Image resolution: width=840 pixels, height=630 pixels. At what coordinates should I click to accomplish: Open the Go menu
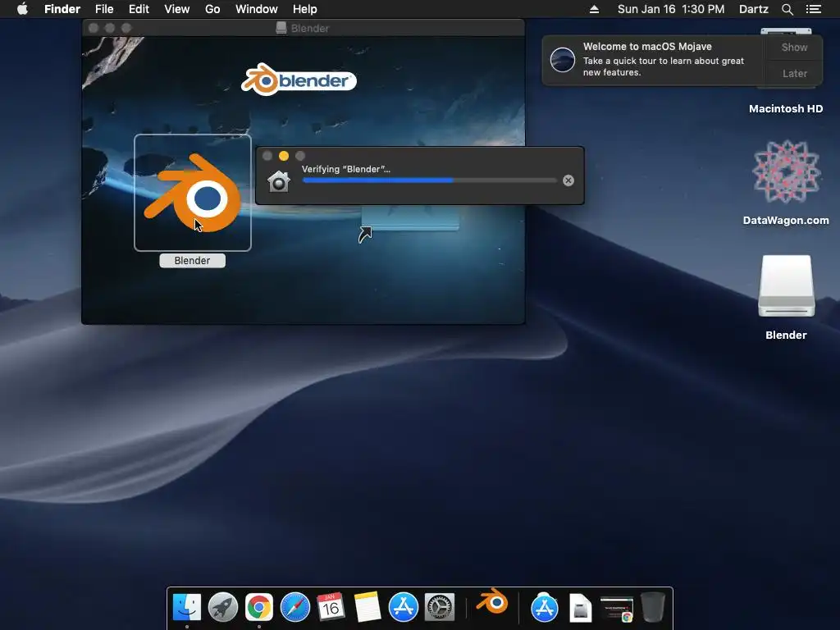tap(212, 9)
